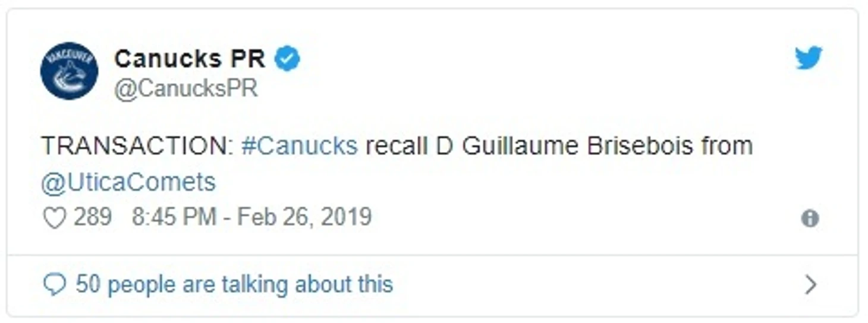Click the blue verified badge checkmark

coord(287,59)
